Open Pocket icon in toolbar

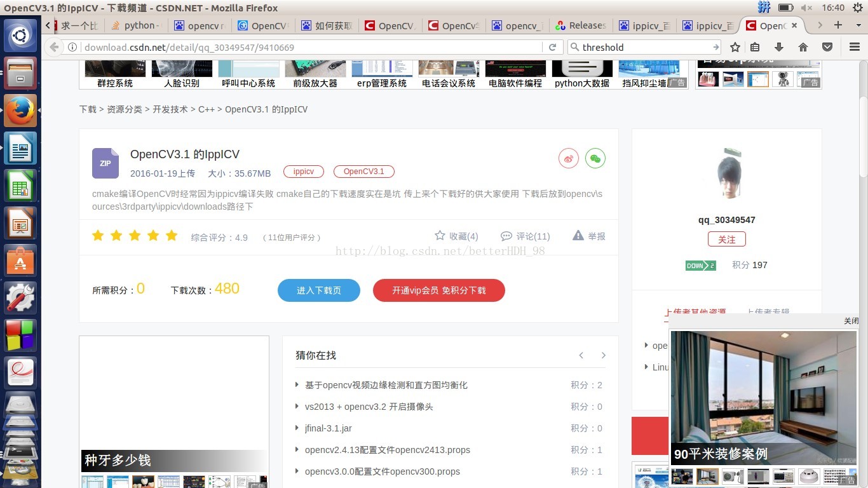click(x=827, y=47)
